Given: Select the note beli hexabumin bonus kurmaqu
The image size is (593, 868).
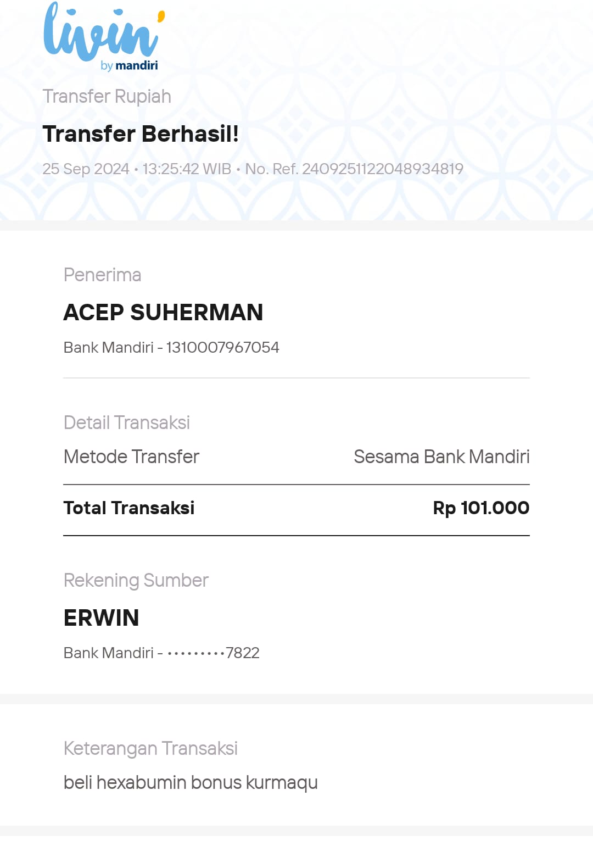Looking at the screenshot, I should [x=191, y=783].
